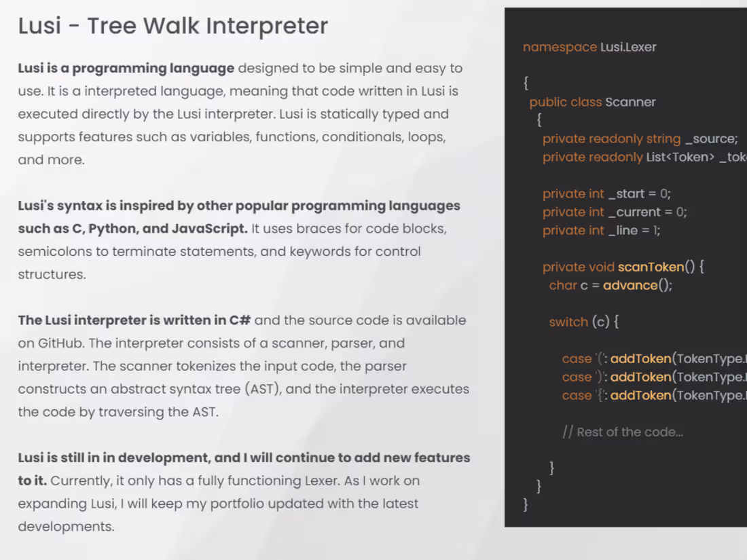The image size is (747, 560).
Task: Click the "case '{'" addToken line
Action: [655, 395]
